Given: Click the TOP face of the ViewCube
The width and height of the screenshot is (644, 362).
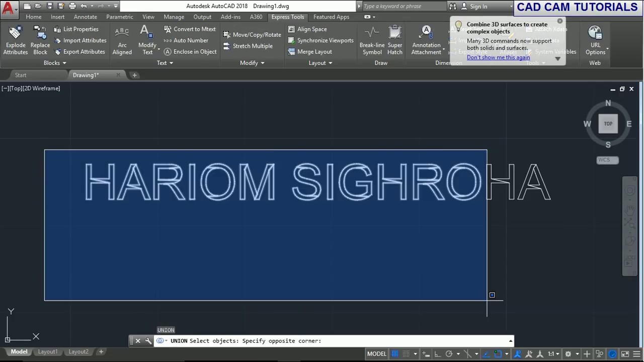Looking at the screenshot, I should (x=608, y=124).
